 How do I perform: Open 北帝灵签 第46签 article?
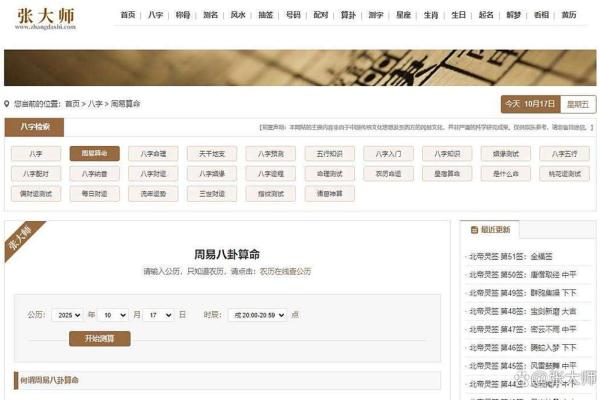(523, 348)
